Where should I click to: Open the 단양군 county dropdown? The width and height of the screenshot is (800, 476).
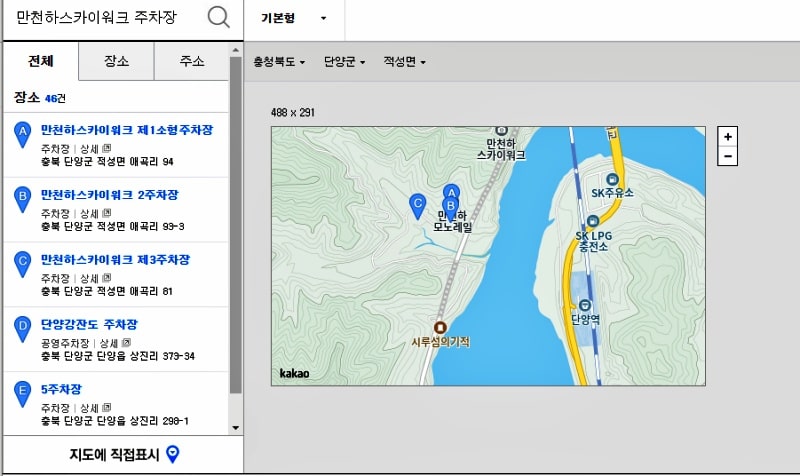pos(344,62)
